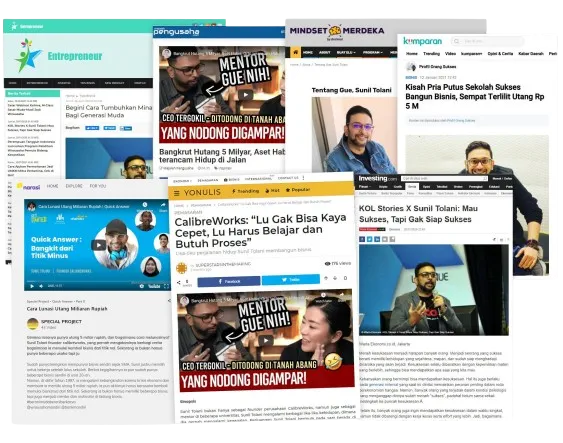Click the Investing.com logo
Image resolution: width=563 pixels, height=443 pixels.
(x=378, y=178)
